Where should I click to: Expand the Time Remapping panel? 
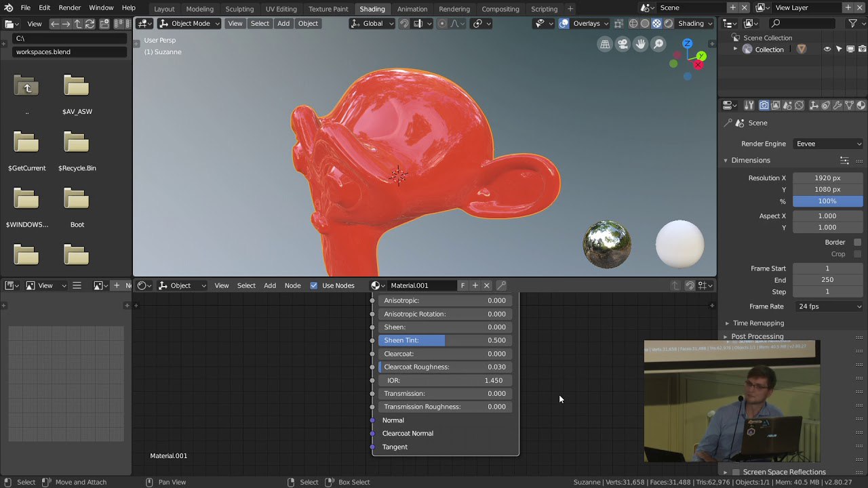click(x=727, y=323)
